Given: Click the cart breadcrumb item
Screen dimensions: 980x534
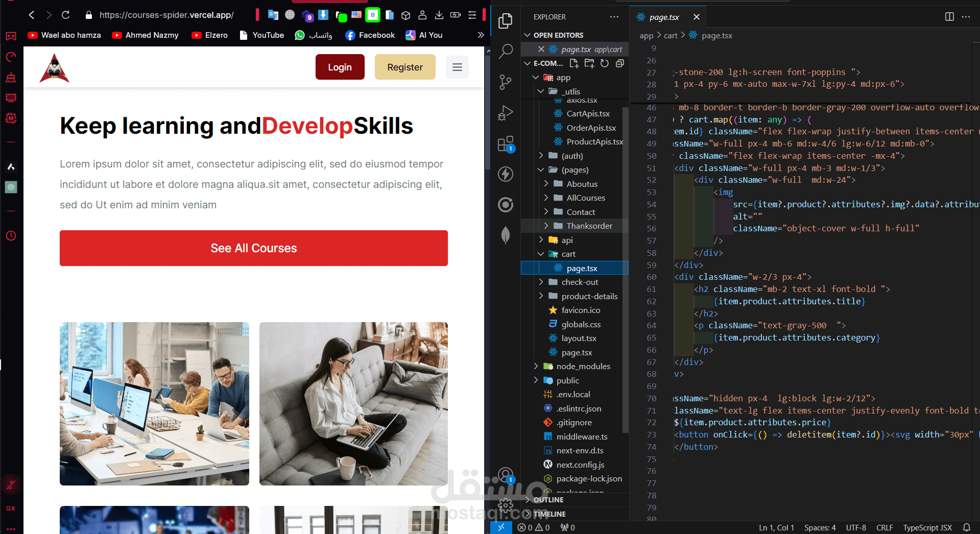Looking at the screenshot, I should (x=671, y=36).
